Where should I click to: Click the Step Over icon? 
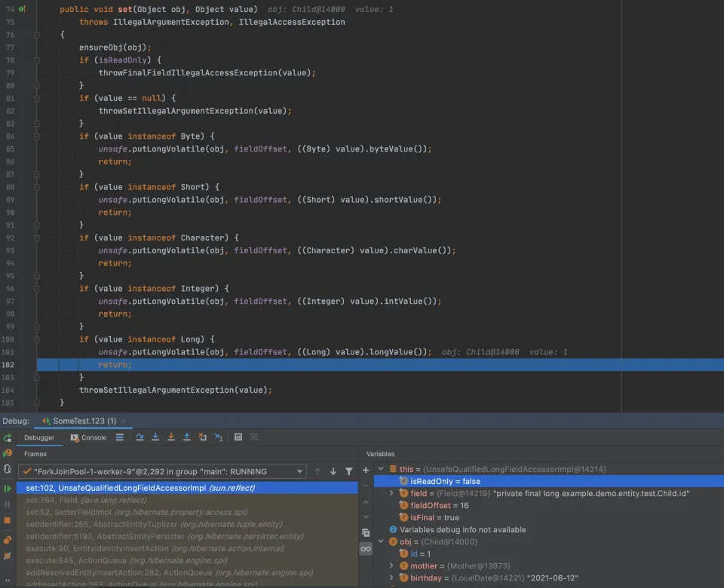click(x=140, y=437)
